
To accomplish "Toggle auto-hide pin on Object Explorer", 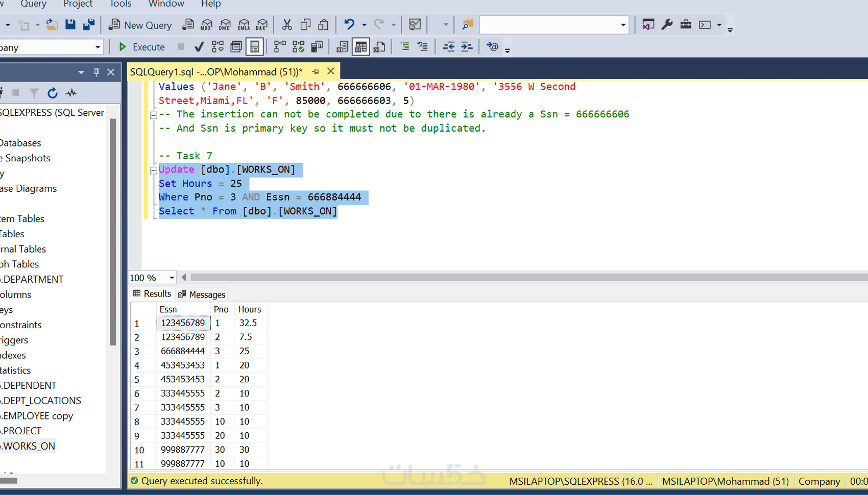I will (96, 71).
